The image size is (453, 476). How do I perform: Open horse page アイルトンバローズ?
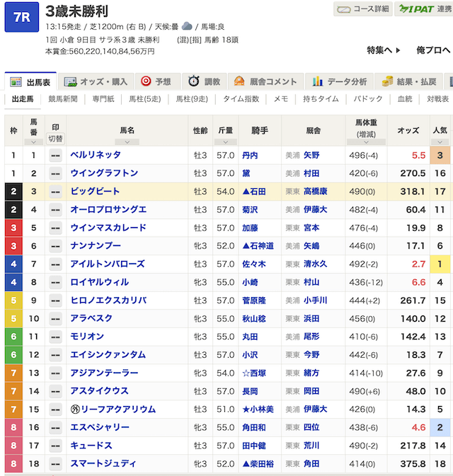[108, 264]
